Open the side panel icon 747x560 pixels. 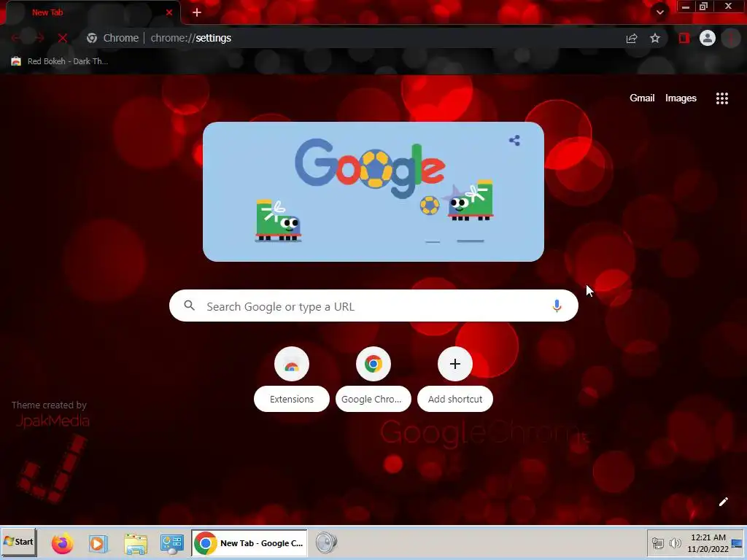pos(684,38)
